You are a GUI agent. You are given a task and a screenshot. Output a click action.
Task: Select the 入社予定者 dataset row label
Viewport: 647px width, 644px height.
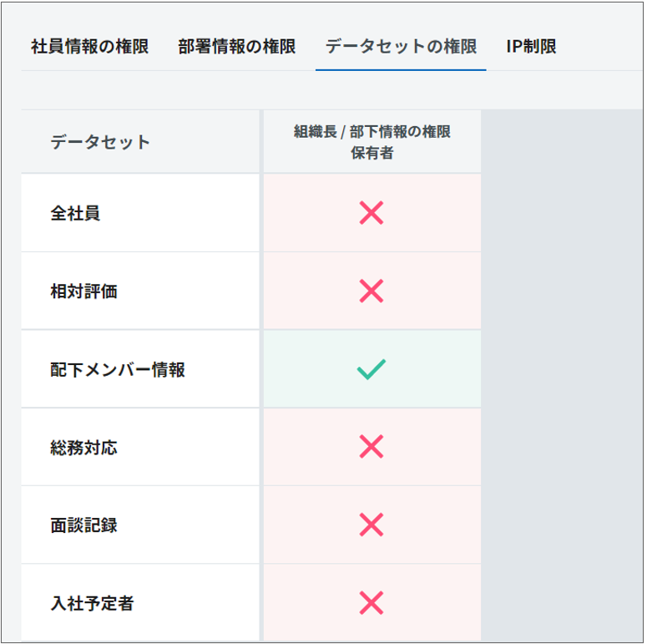(x=92, y=603)
